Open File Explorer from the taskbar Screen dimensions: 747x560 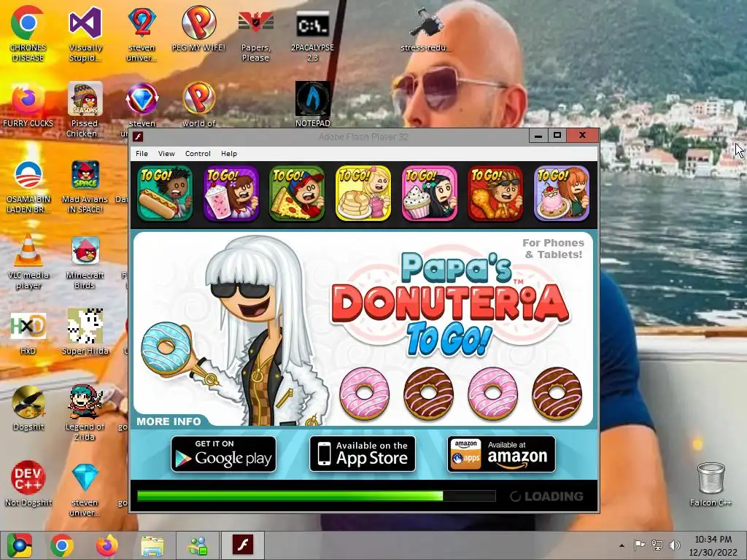pos(152,545)
